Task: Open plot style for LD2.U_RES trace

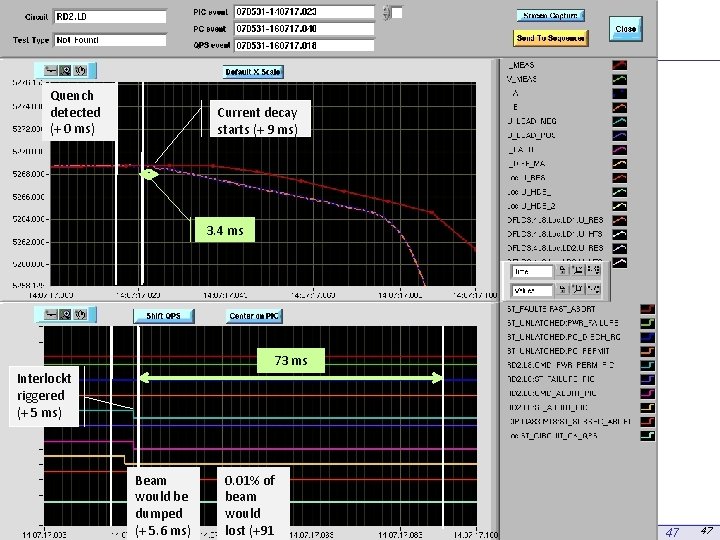Action: click(x=619, y=248)
